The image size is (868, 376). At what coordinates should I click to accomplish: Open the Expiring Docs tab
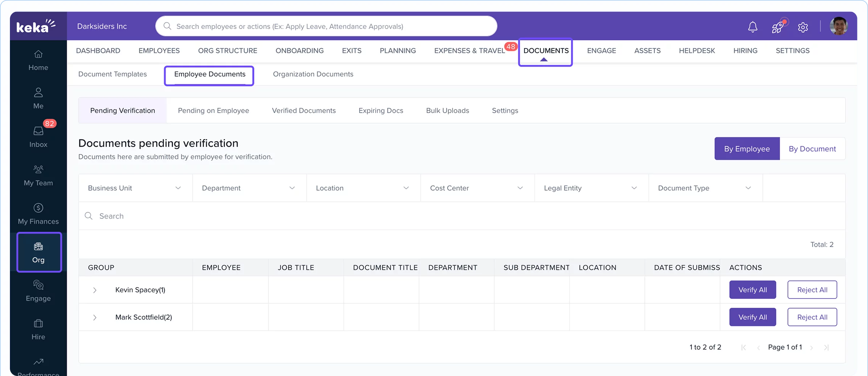(x=381, y=111)
